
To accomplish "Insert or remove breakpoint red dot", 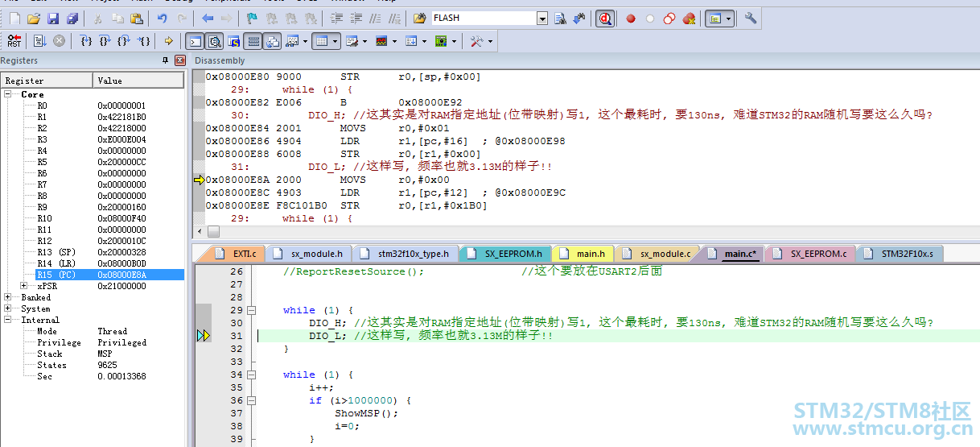I will pos(631,18).
